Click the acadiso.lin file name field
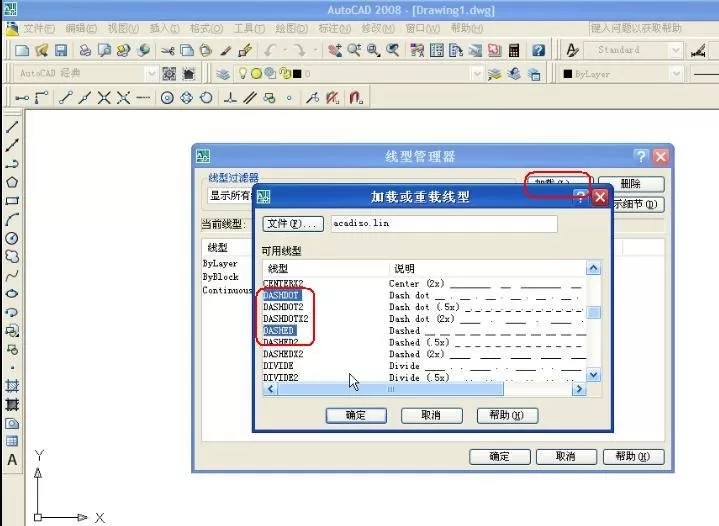 (444, 224)
